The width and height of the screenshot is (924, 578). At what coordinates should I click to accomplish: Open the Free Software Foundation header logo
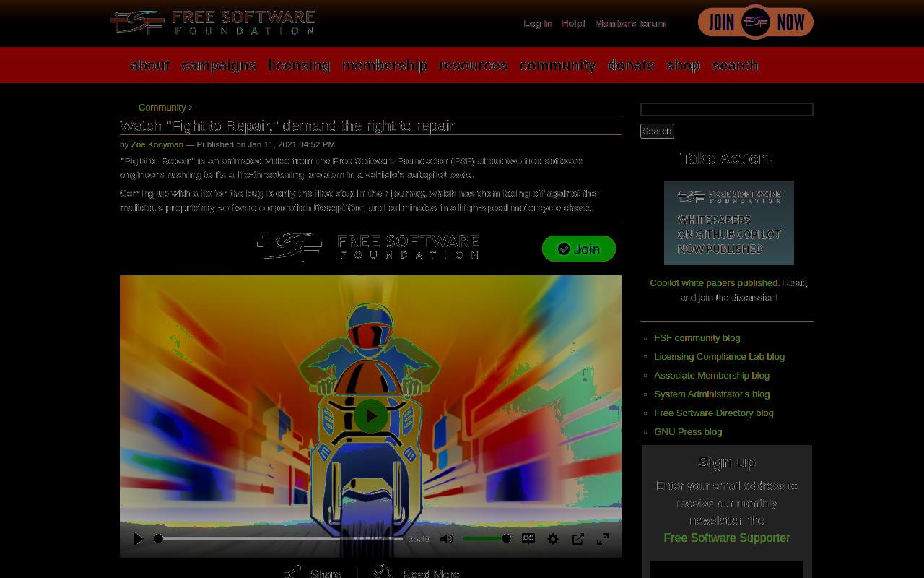coord(213,22)
